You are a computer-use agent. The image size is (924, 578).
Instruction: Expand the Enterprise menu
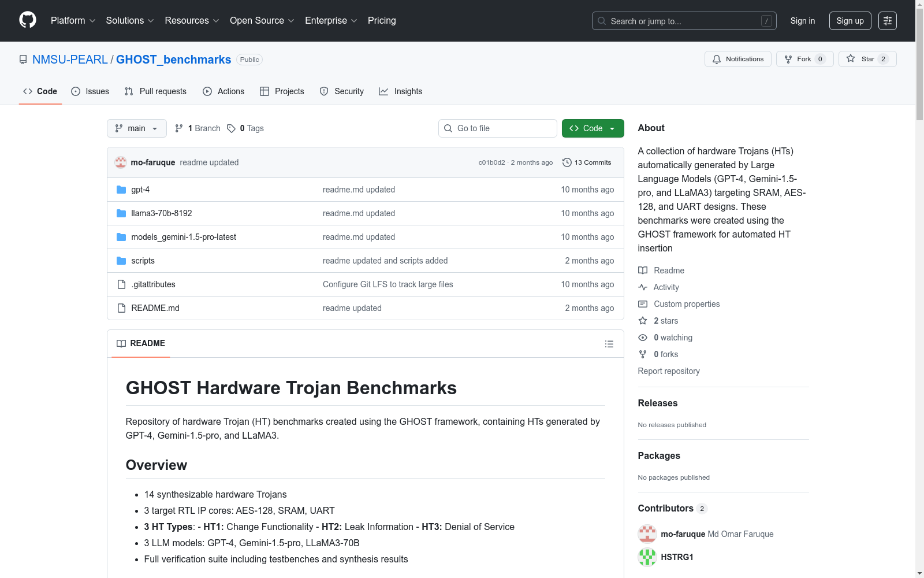coord(331,21)
